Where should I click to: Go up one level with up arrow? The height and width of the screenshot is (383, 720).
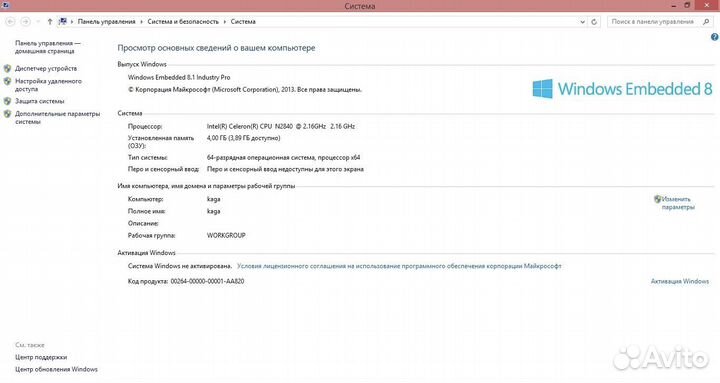click(x=50, y=22)
